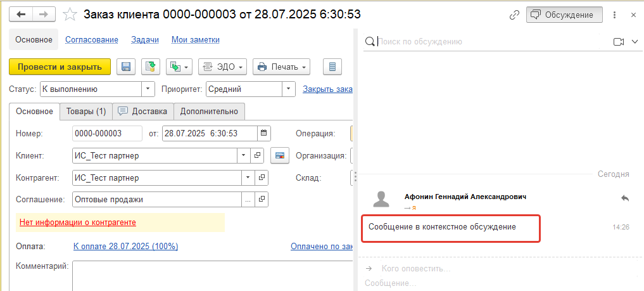Open К оплате 28.07.2025 (100%) link

click(125, 246)
